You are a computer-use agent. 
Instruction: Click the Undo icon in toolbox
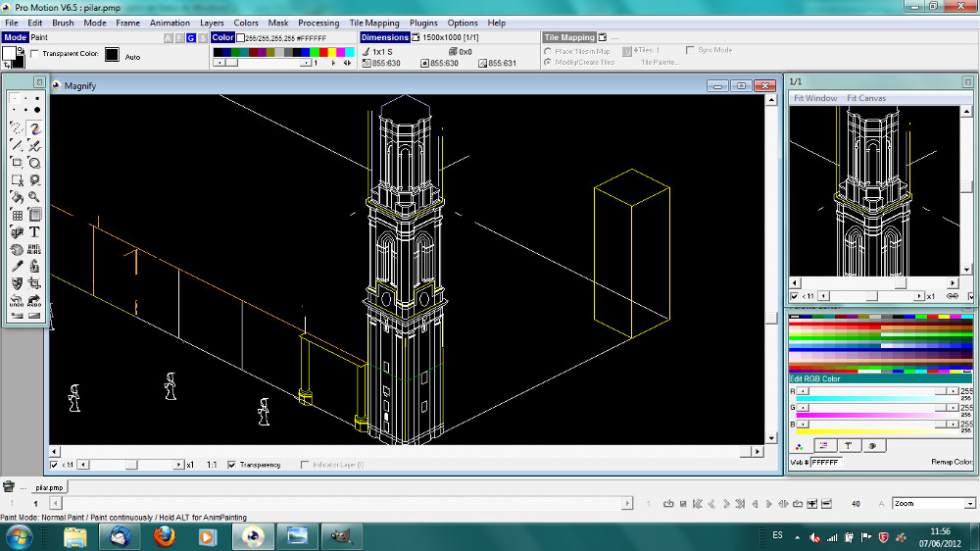click(17, 300)
